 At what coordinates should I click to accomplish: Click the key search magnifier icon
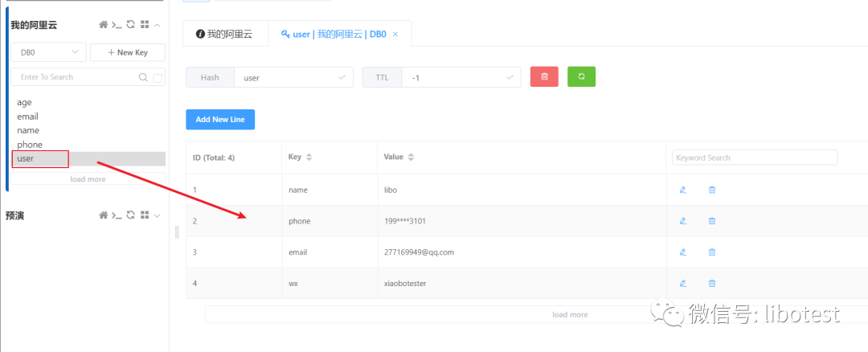(x=143, y=77)
